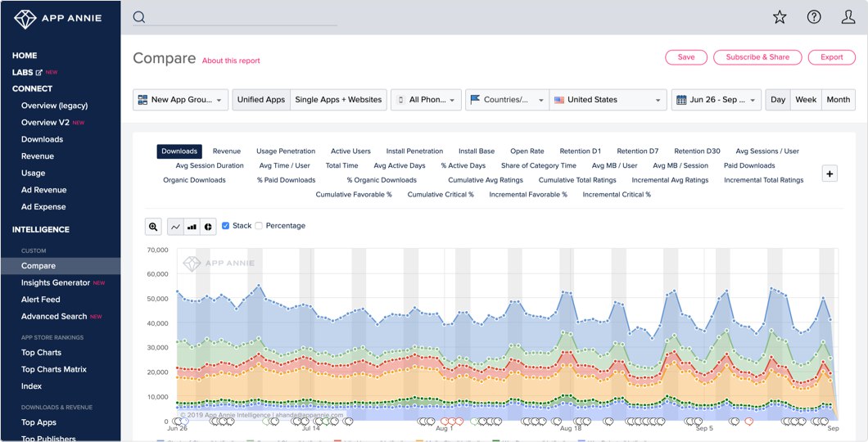Image resolution: width=868 pixels, height=442 pixels.
Task: Select the Retention D30 metric
Action: pos(697,151)
